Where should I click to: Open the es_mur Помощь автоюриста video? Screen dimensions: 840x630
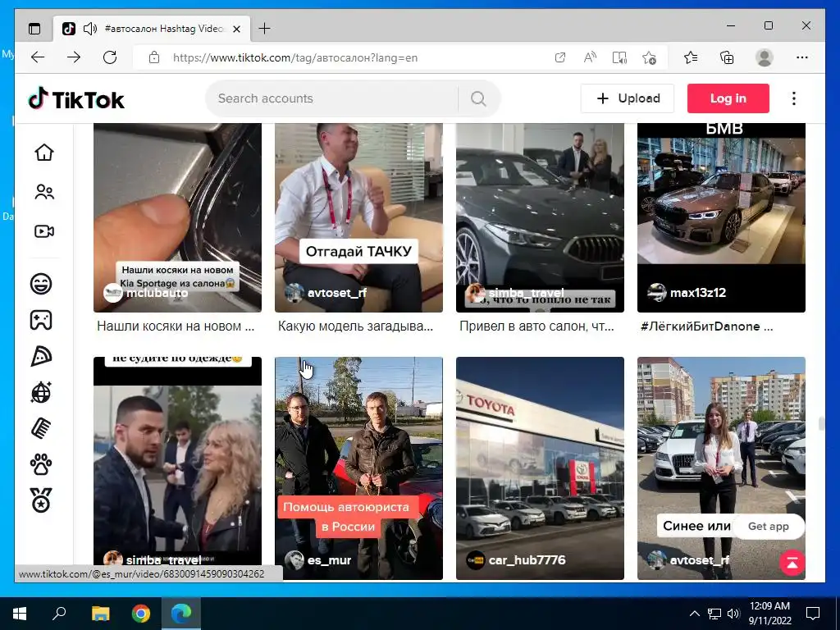coord(359,468)
